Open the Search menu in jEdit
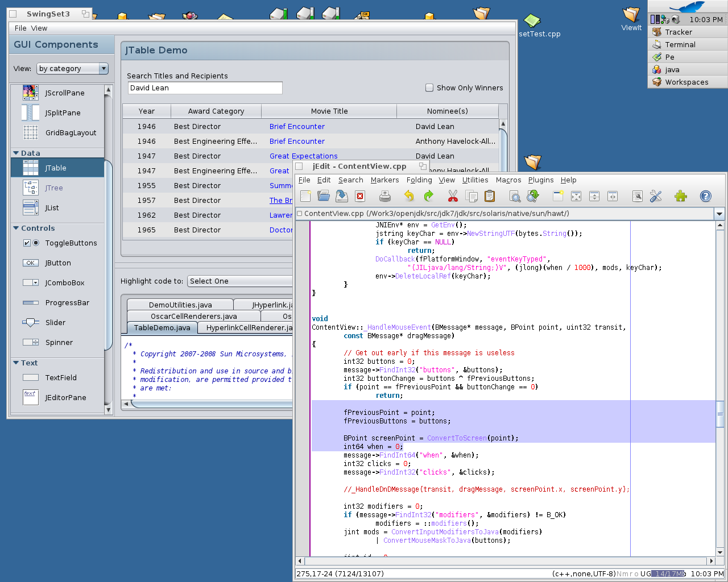Image resolution: width=728 pixels, height=582 pixels. (350, 180)
